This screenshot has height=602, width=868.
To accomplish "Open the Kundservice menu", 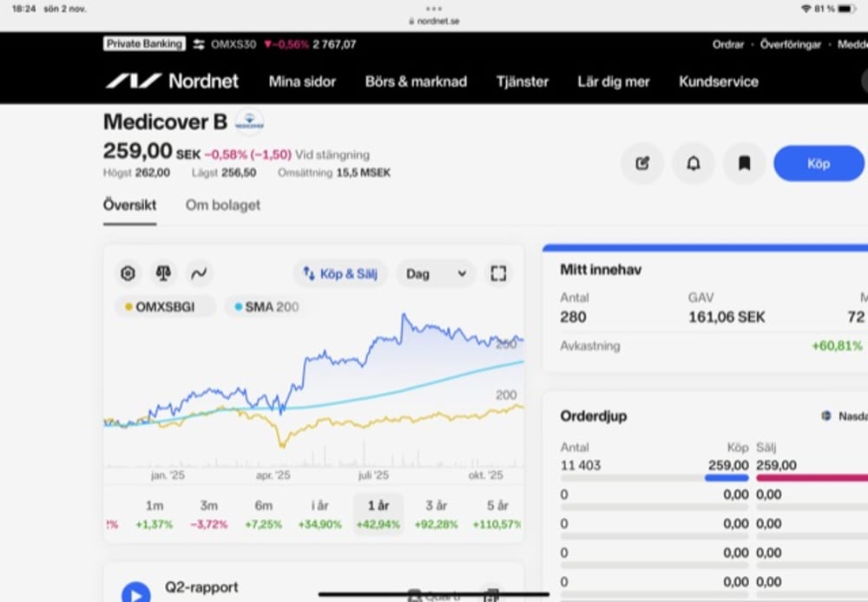I will (x=719, y=82).
